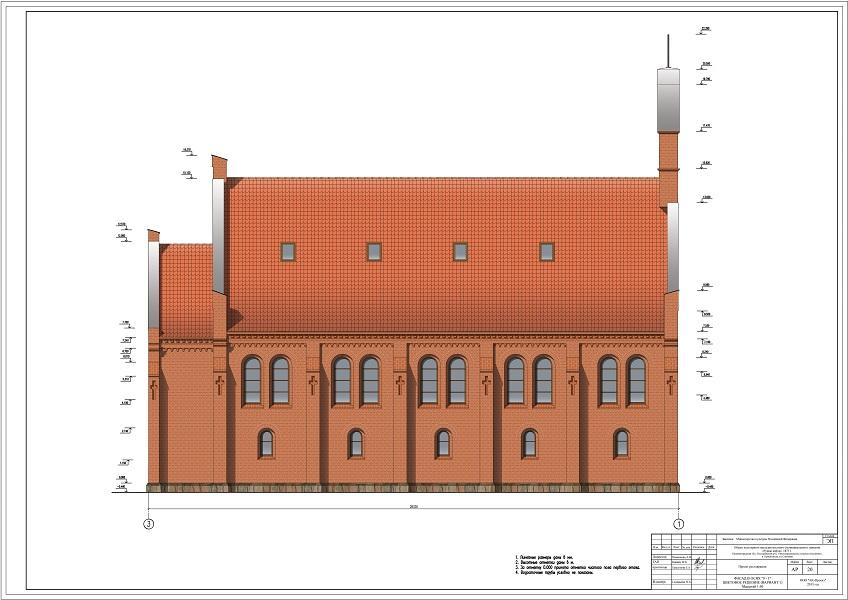The height and width of the screenshot is (600, 848).
Task: Click the second dormer window from the left
Action: tap(374, 251)
